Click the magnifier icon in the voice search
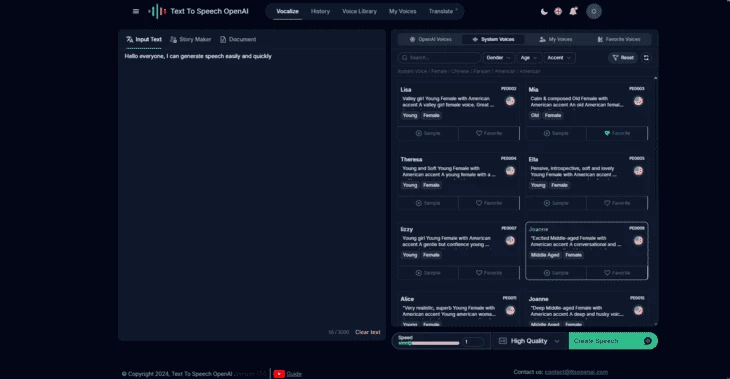 [404, 58]
